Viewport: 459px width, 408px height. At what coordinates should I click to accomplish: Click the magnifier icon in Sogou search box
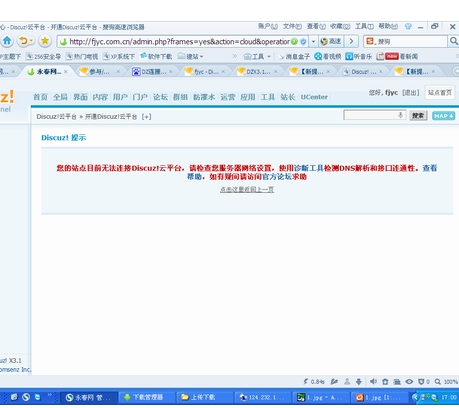pos(453,41)
